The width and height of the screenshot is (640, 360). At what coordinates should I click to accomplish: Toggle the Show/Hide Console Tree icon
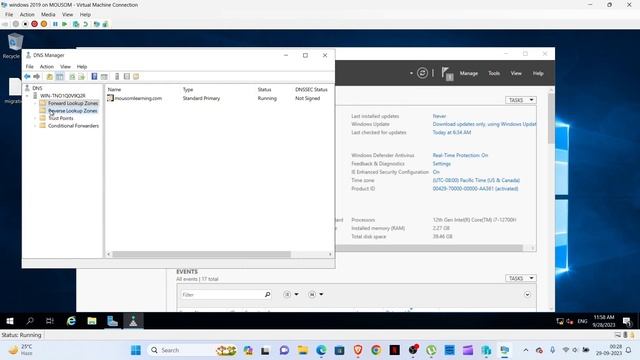tap(60, 76)
